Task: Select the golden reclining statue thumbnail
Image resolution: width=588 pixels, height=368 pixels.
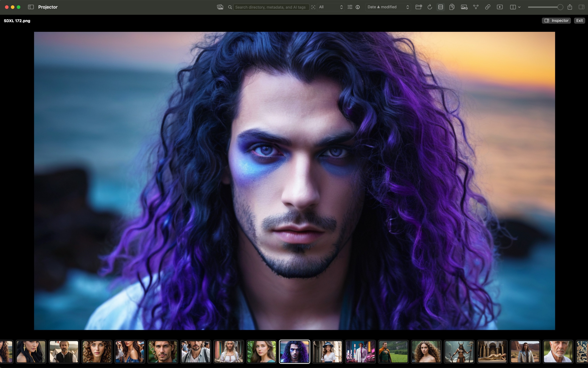Action: pyautogui.click(x=492, y=351)
